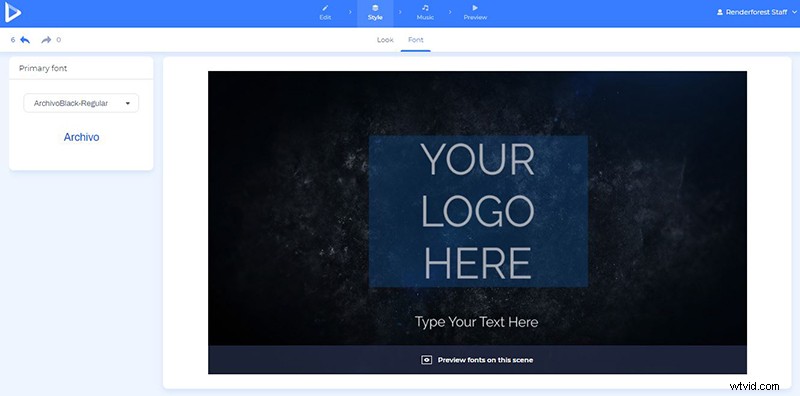The image size is (800, 396).
Task: Open the ArchivoBlack-Regular font dropdown
Action: point(81,103)
